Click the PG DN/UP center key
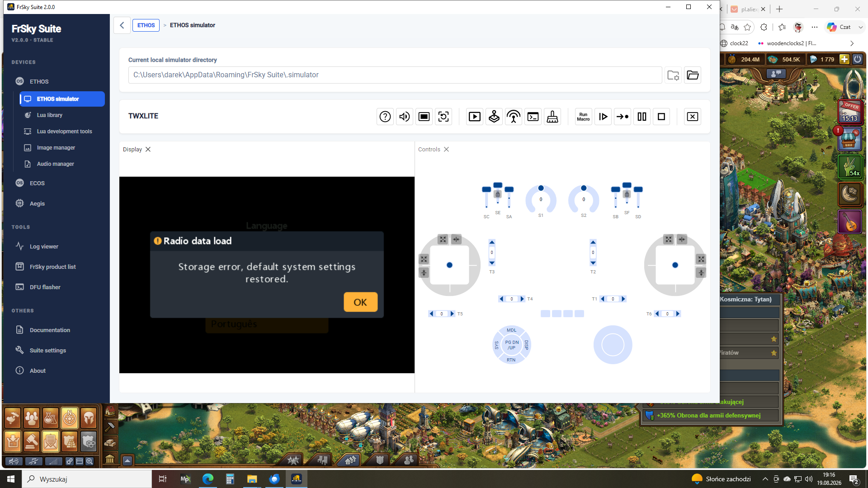The width and height of the screenshot is (868, 488). point(512,345)
